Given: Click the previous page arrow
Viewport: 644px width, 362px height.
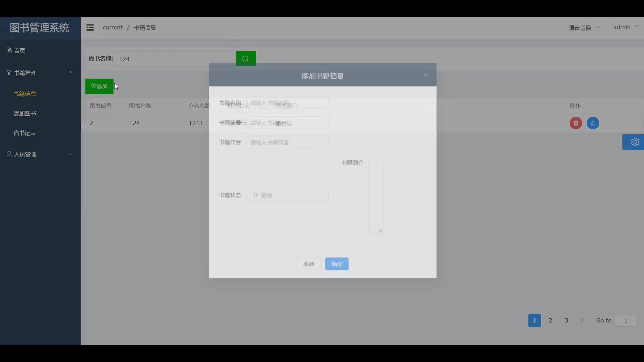Looking at the screenshot, I should (x=519, y=320).
